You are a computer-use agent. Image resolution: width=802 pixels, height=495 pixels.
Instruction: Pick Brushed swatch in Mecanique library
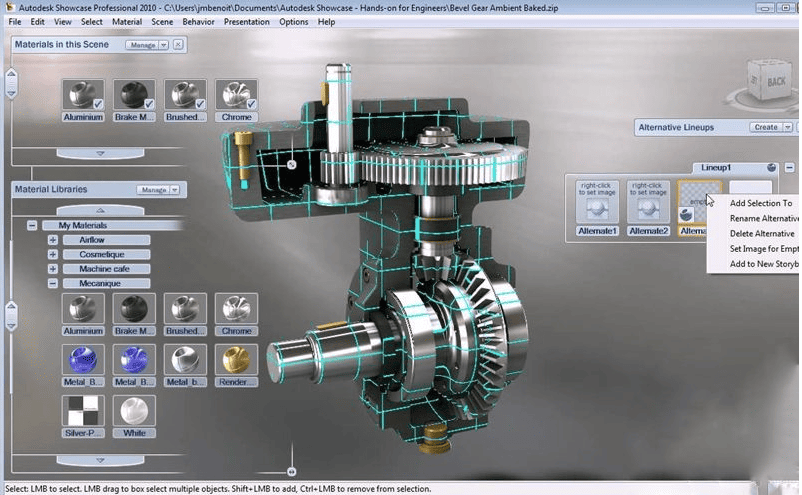click(185, 309)
